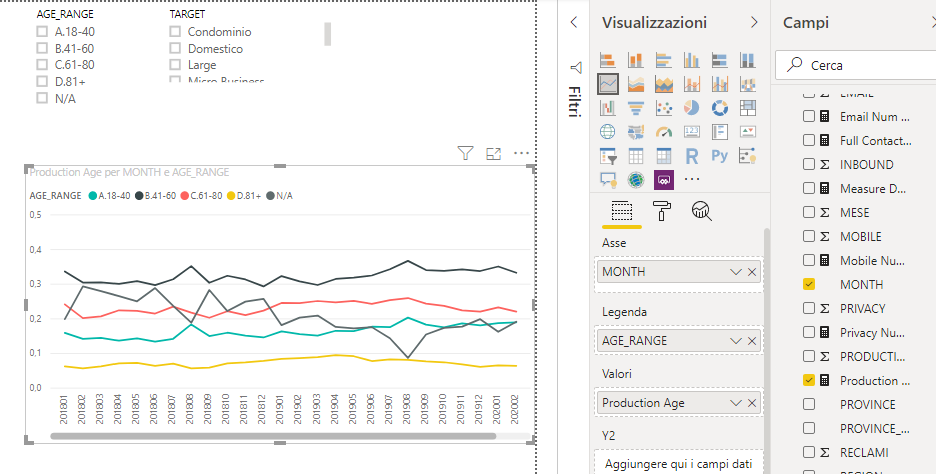Select the stacked bar chart visual

tap(608, 60)
